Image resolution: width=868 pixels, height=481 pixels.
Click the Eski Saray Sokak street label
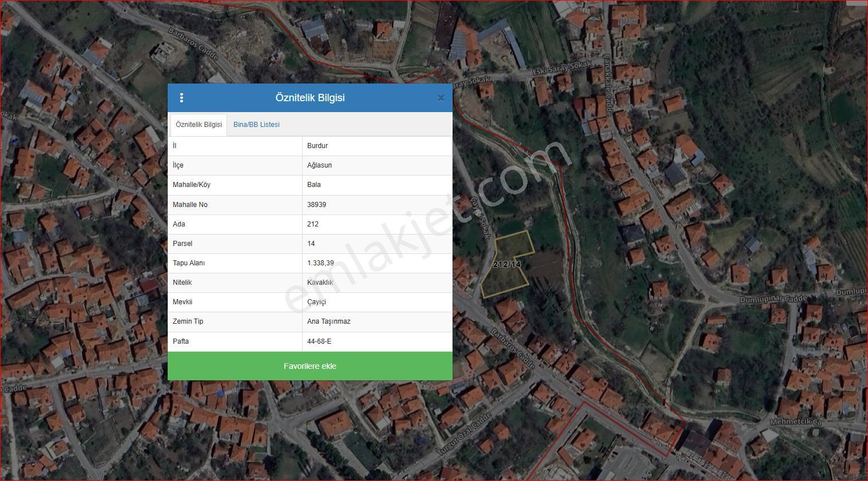coord(561,69)
